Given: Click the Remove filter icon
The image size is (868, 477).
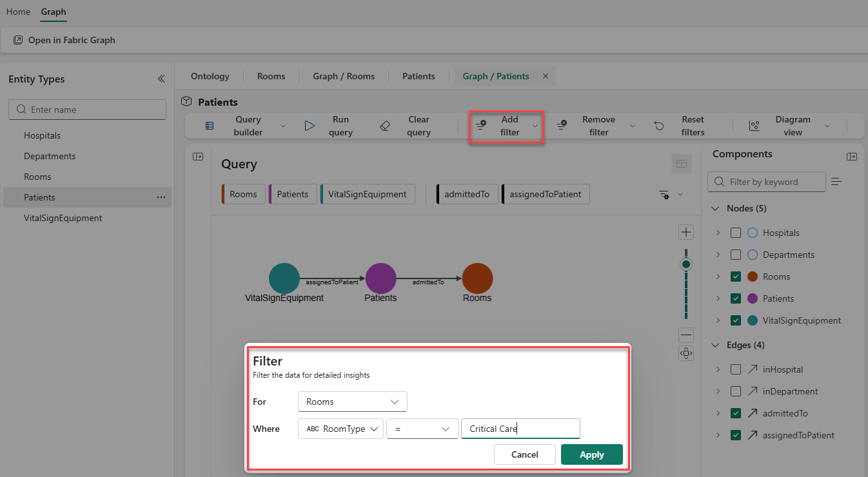Looking at the screenshot, I should pos(562,126).
